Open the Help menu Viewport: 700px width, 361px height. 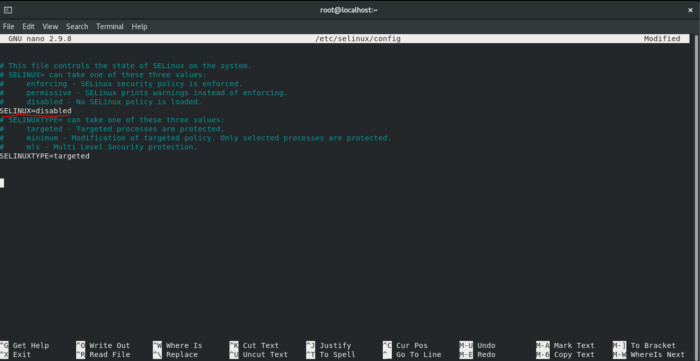pyautogui.click(x=139, y=26)
